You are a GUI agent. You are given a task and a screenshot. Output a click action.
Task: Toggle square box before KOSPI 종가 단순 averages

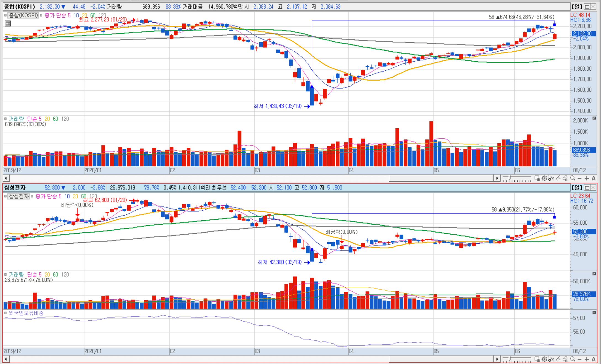coord(41,15)
